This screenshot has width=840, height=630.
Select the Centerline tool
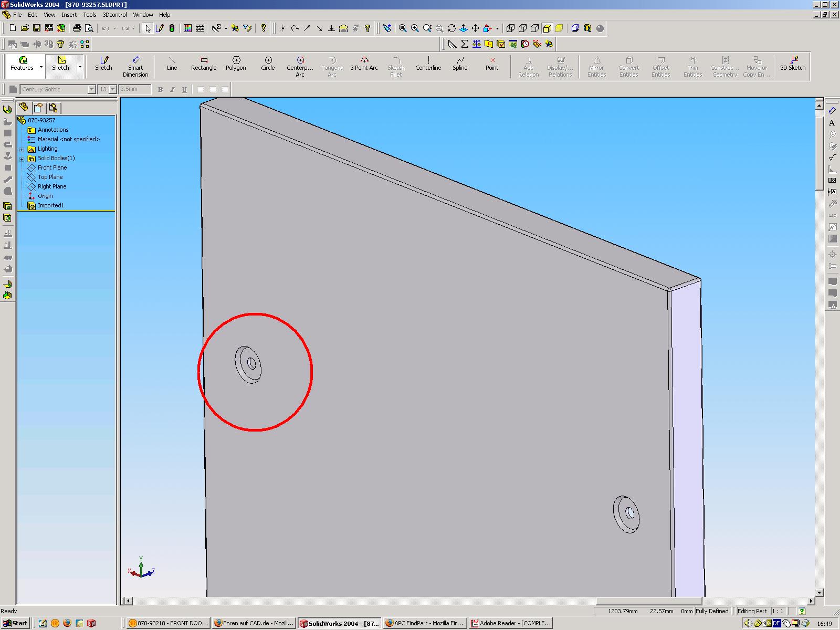(x=428, y=64)
